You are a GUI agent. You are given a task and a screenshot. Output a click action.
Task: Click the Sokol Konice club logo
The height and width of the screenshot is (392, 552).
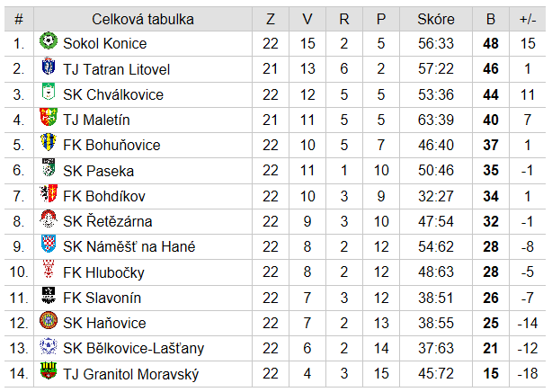(49, 40)
